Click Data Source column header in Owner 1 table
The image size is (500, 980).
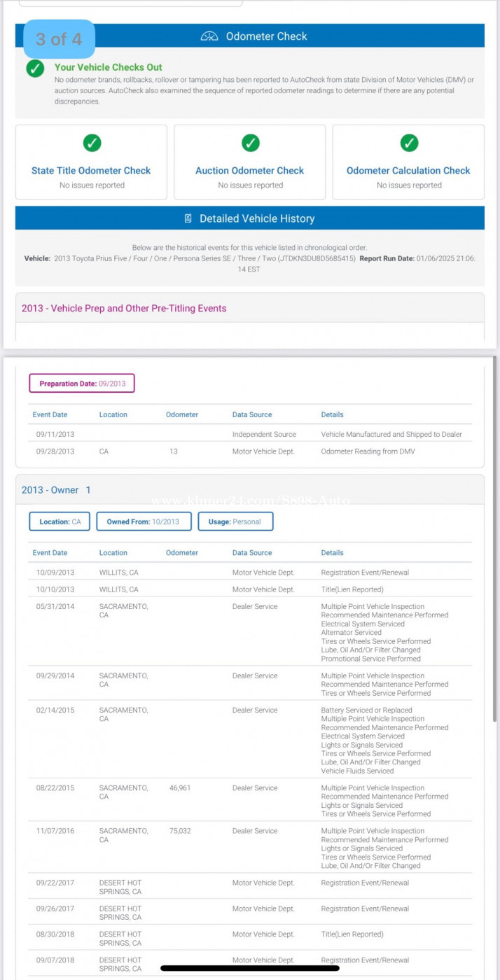[x=252, y=553]
